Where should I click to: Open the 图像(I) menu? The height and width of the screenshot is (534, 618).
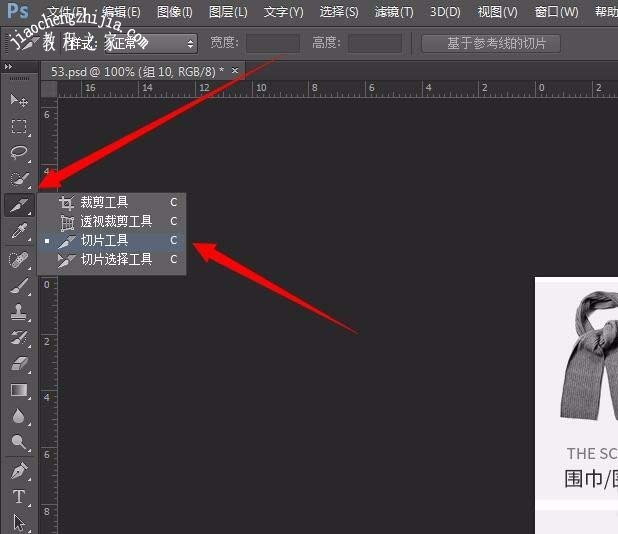point(175,12)
